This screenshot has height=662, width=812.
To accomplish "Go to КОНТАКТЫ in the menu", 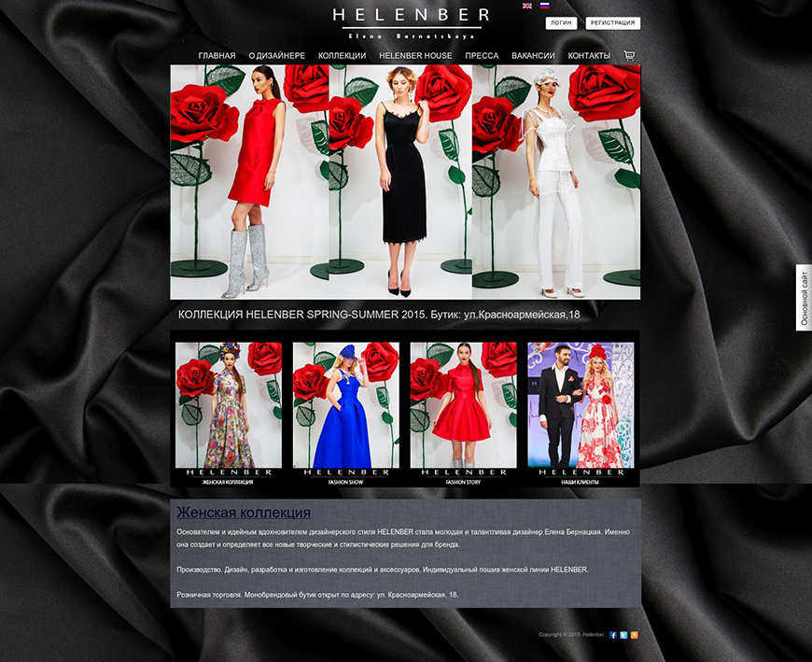I will pos(589,56).
